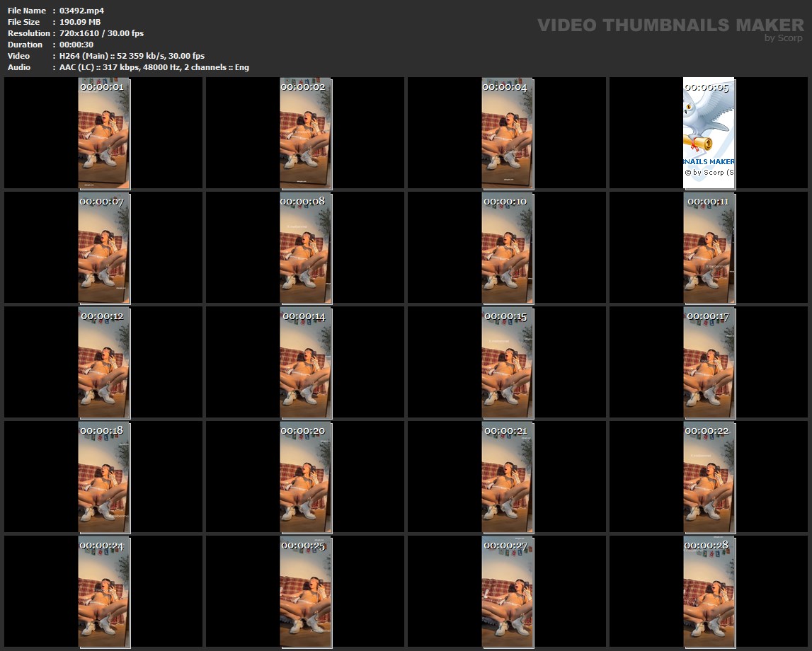Viewport: 812px width, 651px height.
Task: Click the thumbnail at timestamp 00:00:01
Action: click(x=103, y=134)
